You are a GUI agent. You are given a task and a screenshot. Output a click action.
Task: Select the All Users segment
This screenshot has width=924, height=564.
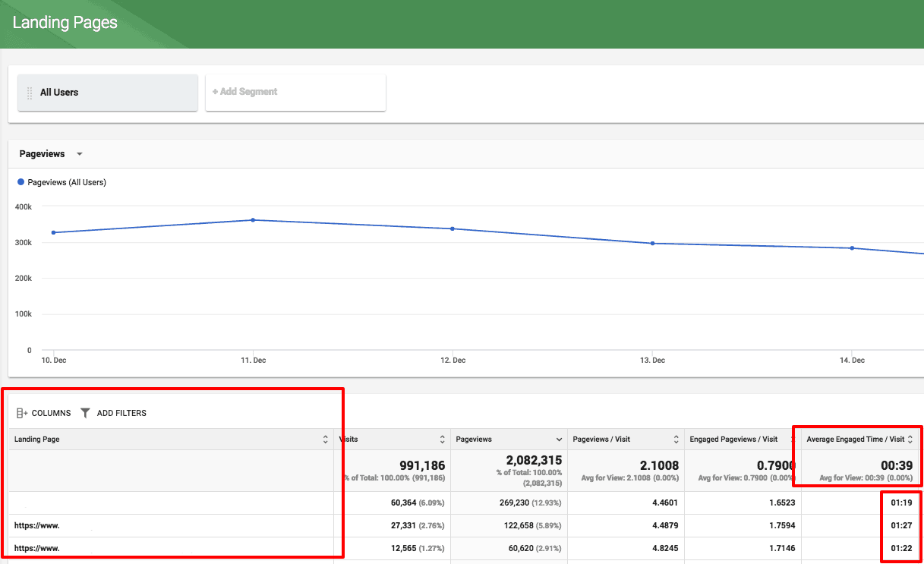(108, 93)
